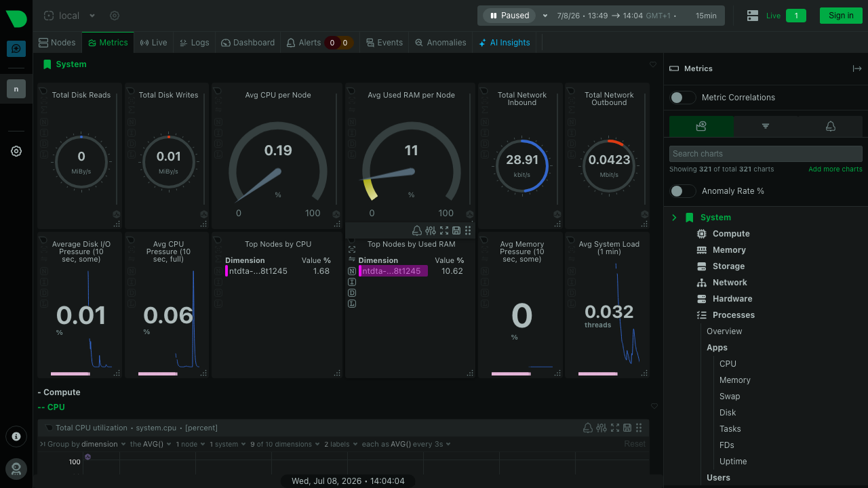
Task: Open the add space plus icon
Action: point(16,49)
